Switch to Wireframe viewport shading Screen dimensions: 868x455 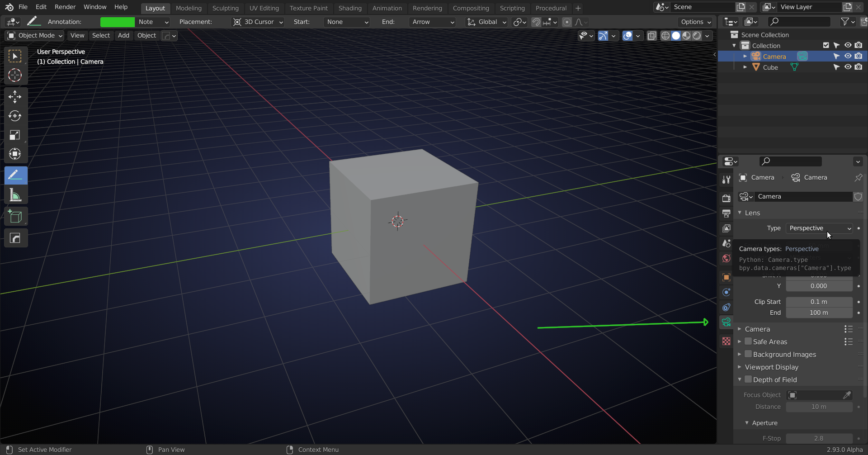pos(665,36)
